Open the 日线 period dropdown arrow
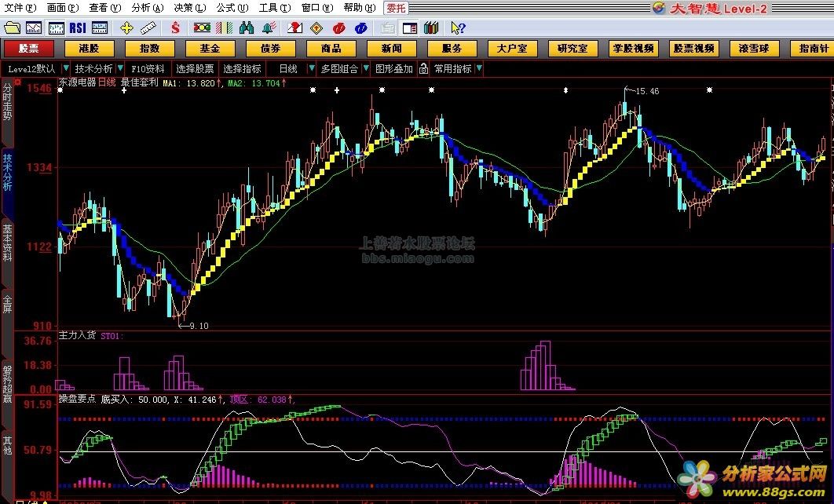The width and height of the screenshot is (834, 504). pos(310,68)
